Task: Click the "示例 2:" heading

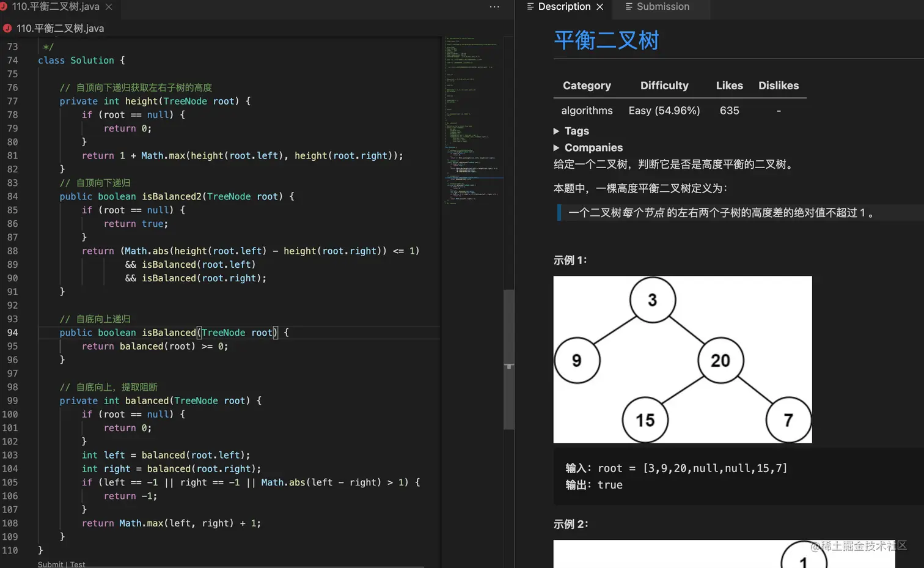Action: [x=571, y=524]
